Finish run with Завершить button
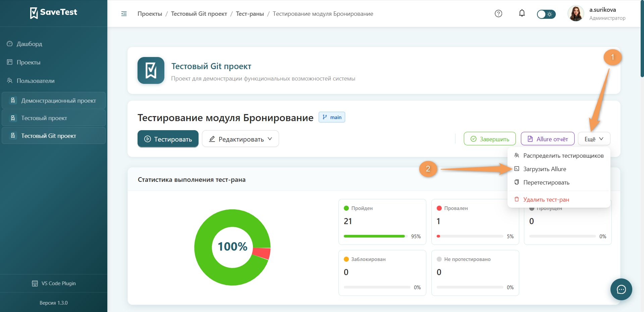 [x=490, y=139]
